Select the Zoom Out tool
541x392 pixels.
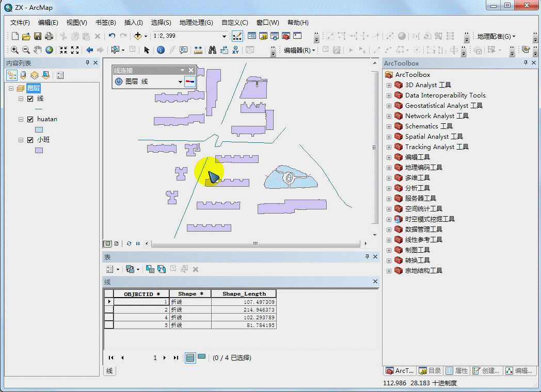tap(26, 50)
